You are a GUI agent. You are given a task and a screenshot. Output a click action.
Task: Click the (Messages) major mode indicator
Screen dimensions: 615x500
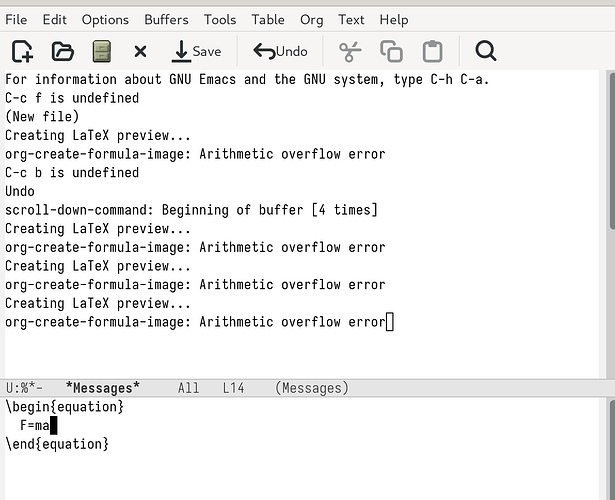[312, 388]
